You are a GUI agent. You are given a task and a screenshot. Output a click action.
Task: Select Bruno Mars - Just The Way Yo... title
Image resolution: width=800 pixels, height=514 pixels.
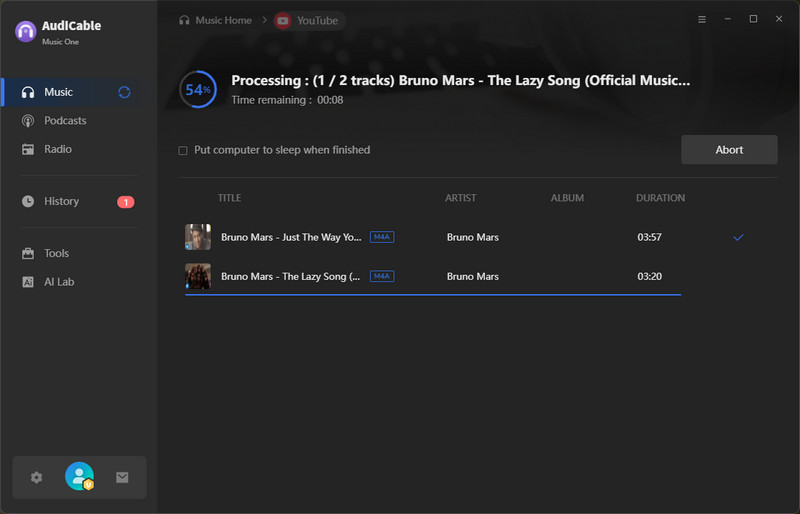tap(291, 237)
